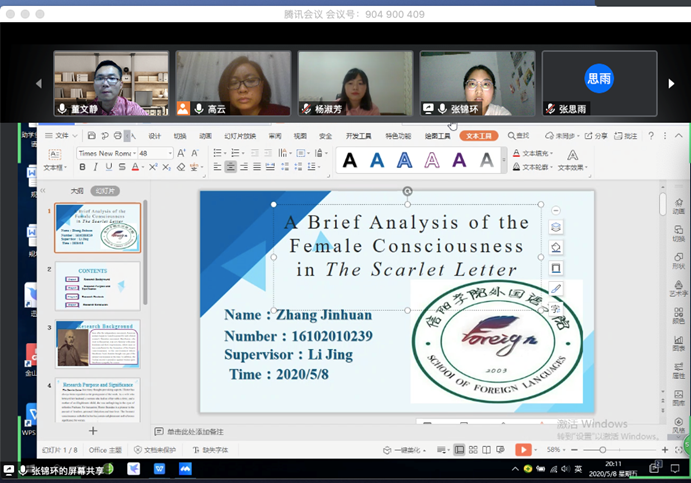Open the 设计 design ribbon tab
Viewport: 691px width, 483px height.
pos(154,136)
